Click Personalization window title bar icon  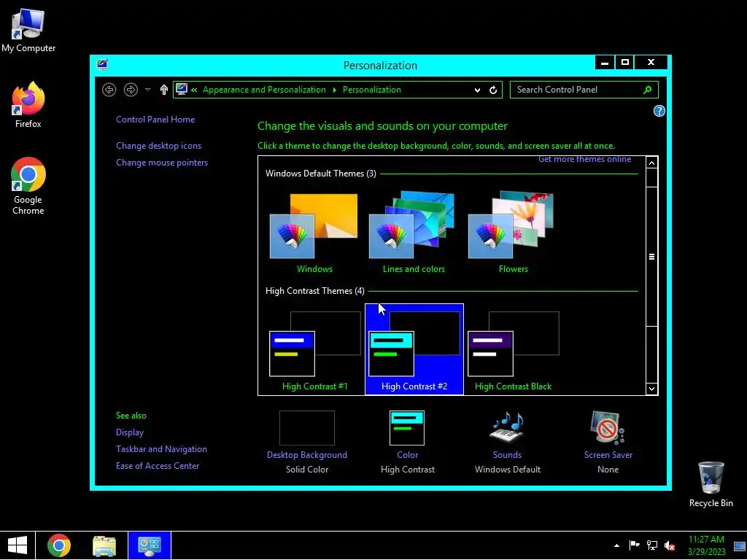click(x=102, y=64)
